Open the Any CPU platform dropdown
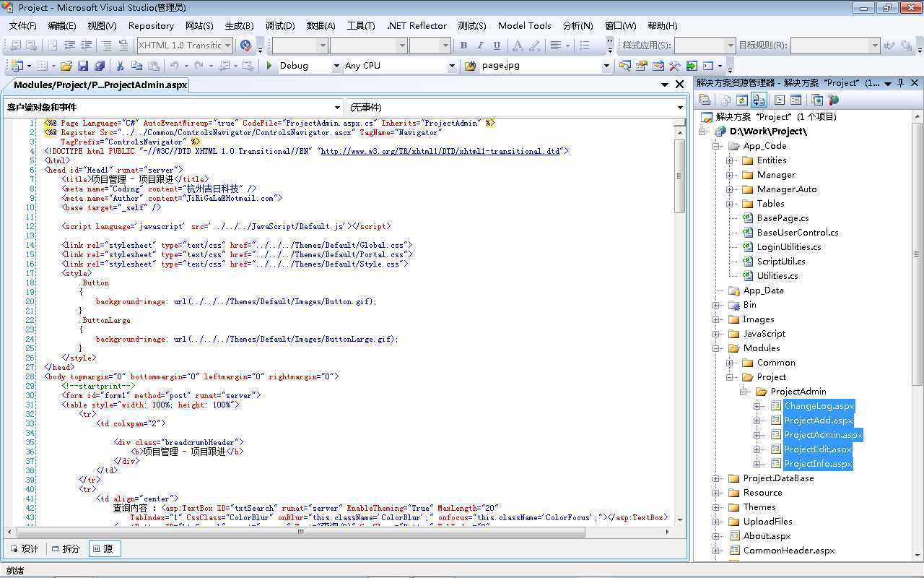The width and height of the screenshot is (924, 578). 452,66
